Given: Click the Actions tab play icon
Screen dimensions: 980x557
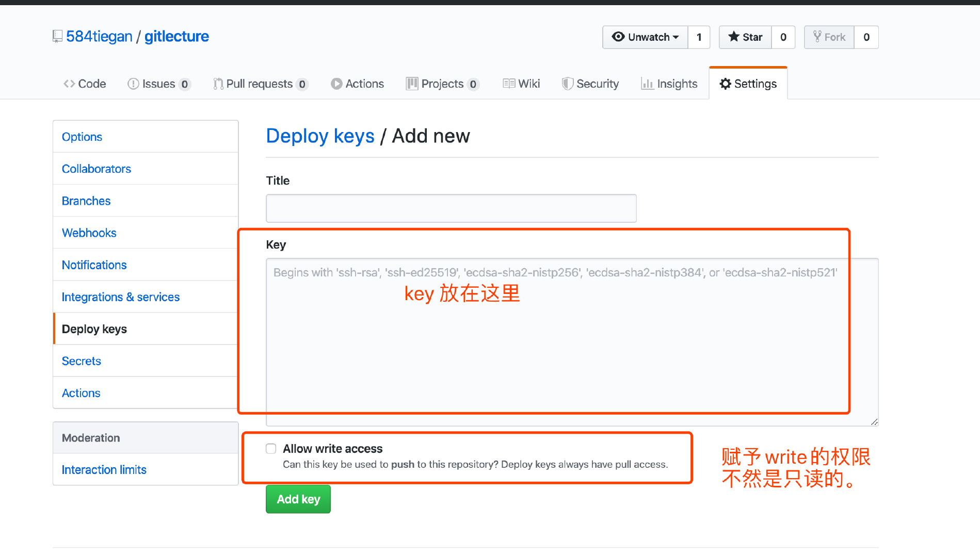Looking at the screenshot, I should (x=336, y=84).
